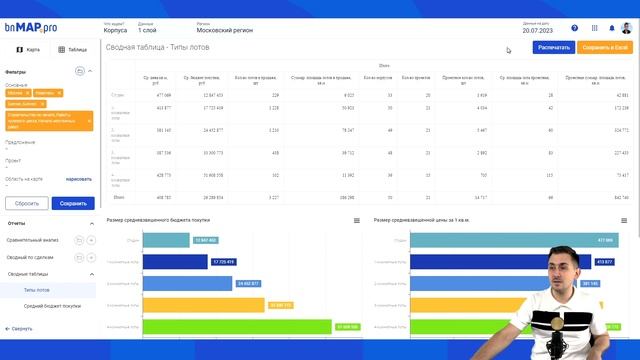The height and width of the screenshot is (360, 640).
Task: Click plus icon for Сводный по сделкам
Action: tap(91, 257)
